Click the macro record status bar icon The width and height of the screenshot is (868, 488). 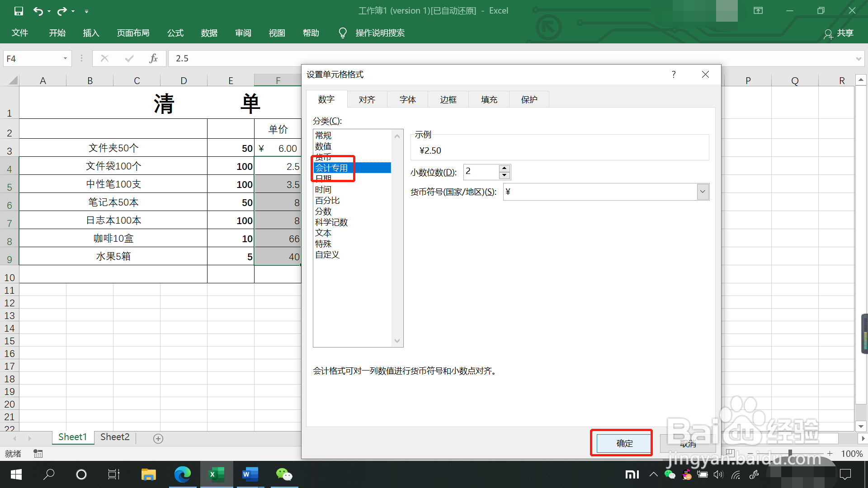pos(38,454)
